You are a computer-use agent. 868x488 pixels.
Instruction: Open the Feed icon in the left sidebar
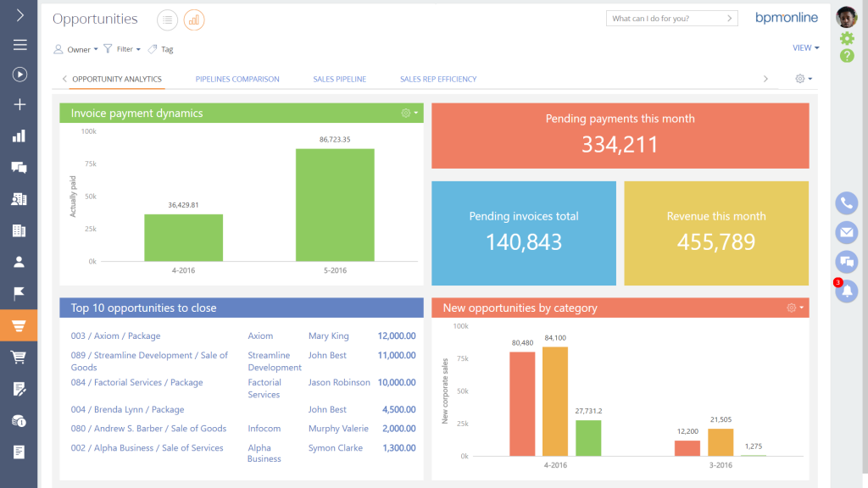[x=19, y=167]
